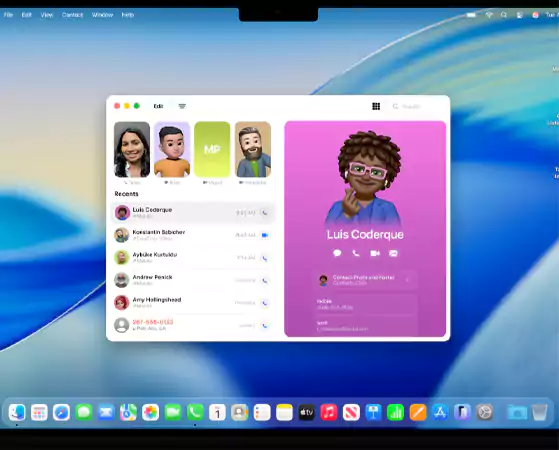Screen dimensions: 559x450
Task: Open Contacts from the Dock
Action: [240, 413]
